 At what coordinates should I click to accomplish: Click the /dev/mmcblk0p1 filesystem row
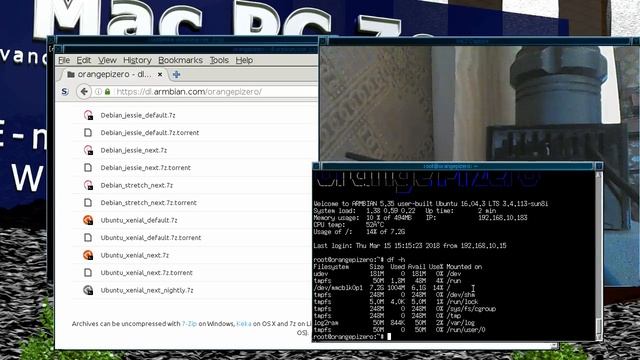tap(382, 288)
